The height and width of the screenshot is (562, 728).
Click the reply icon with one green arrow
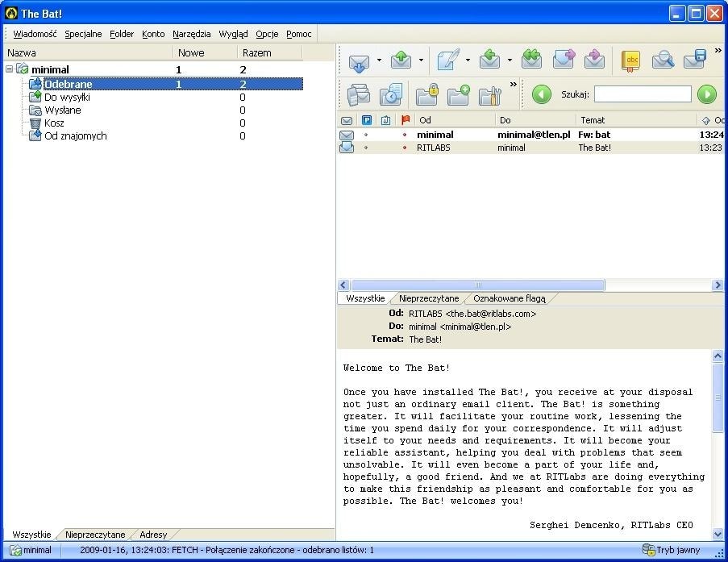click(489, 60)
